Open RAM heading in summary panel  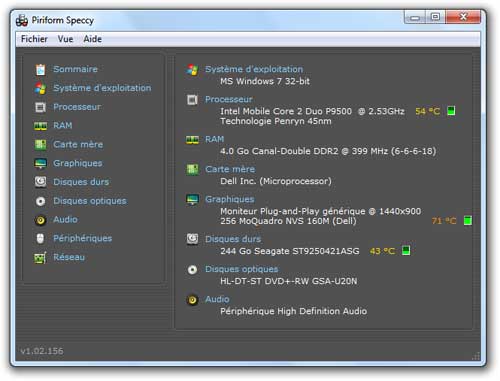214,139
